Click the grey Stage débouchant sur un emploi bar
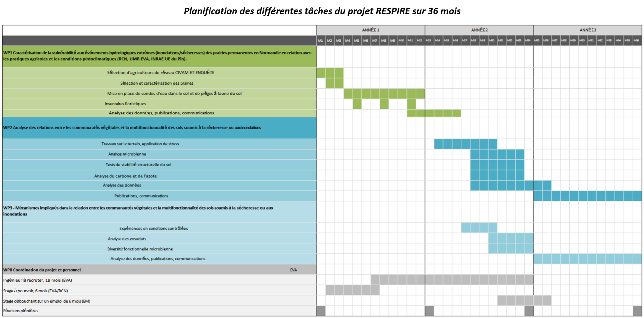 pos(524,301)
